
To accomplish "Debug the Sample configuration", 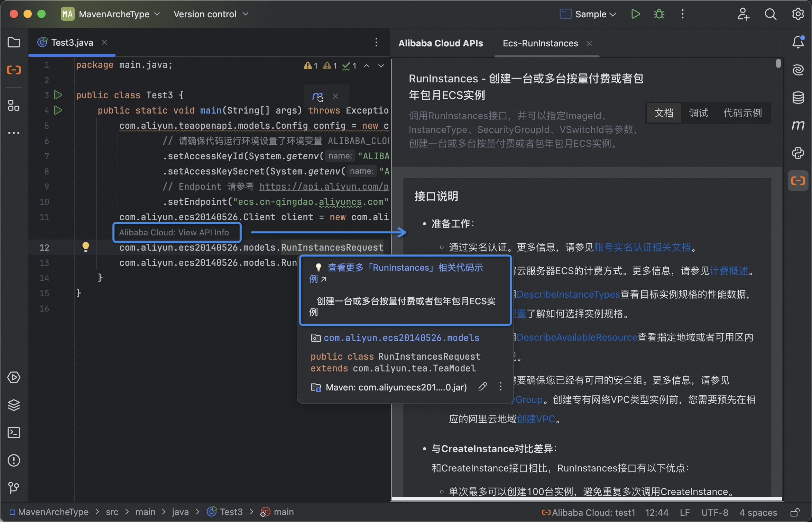I will [659, 14].
